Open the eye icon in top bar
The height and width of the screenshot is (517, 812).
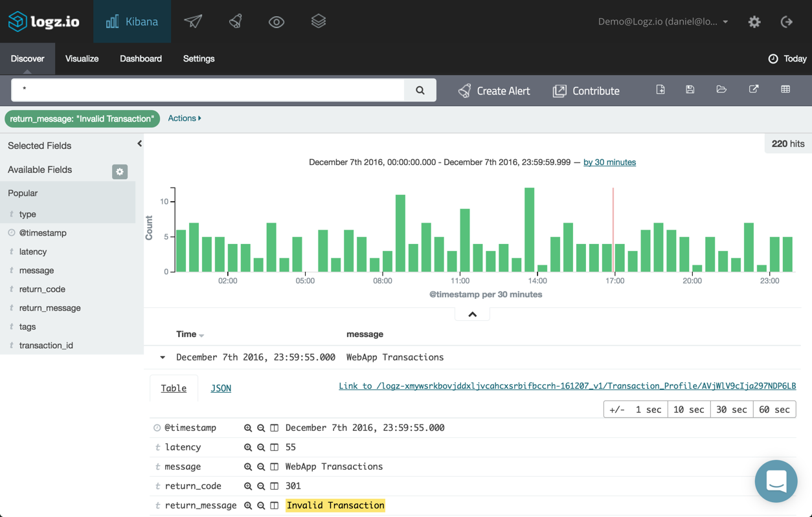click(276, 22)
